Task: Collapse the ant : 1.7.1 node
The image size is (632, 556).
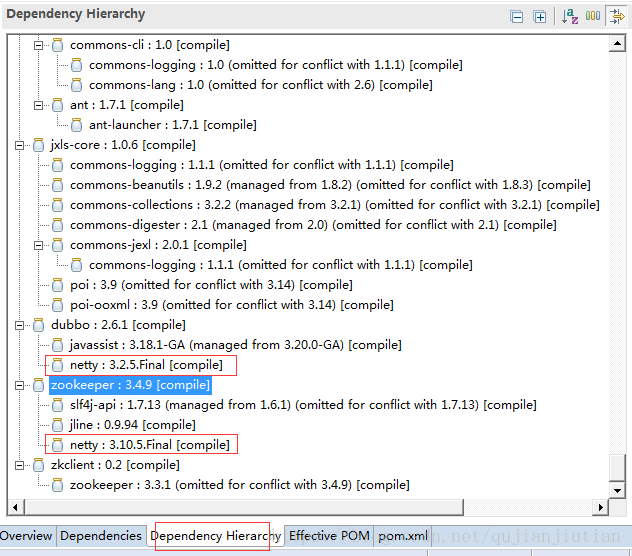Action: point(38,106)
